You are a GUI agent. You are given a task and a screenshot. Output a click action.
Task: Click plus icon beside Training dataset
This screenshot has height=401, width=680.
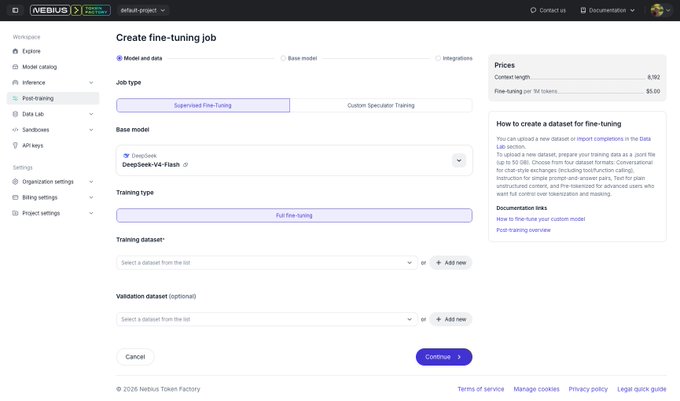(x=438, y=263)
